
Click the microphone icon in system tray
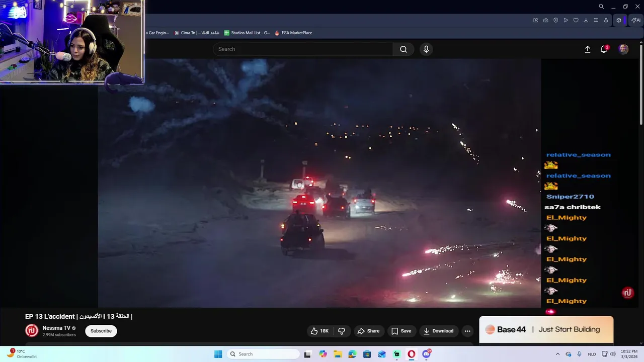coord(579,354)
